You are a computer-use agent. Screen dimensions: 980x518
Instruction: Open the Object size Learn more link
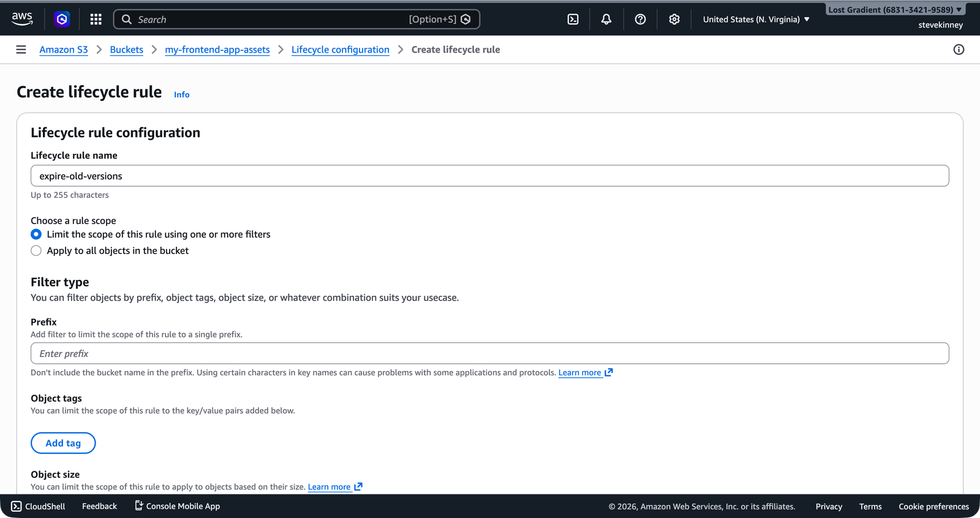[x=329, y=487]
